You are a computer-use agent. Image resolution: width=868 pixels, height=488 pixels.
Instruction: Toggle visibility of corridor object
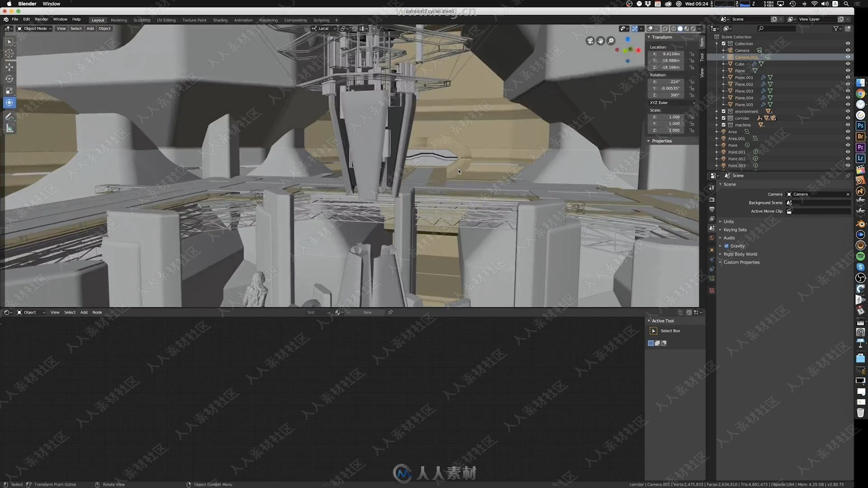847,118
